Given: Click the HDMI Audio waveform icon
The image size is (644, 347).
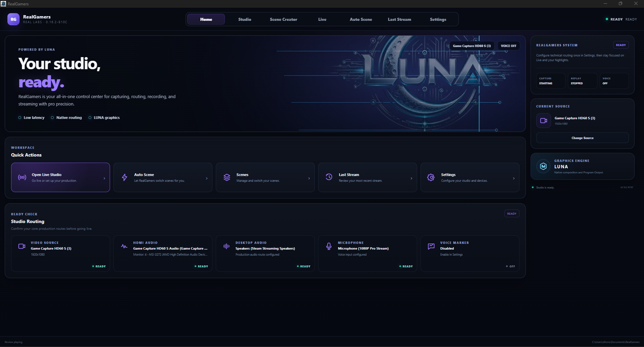Looking at the screenshot, I should click(x=124, y=246).
